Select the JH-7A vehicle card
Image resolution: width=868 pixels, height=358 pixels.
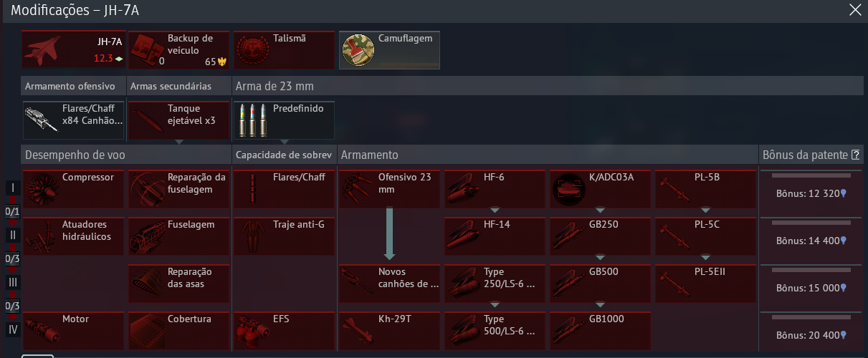point(74,50)
